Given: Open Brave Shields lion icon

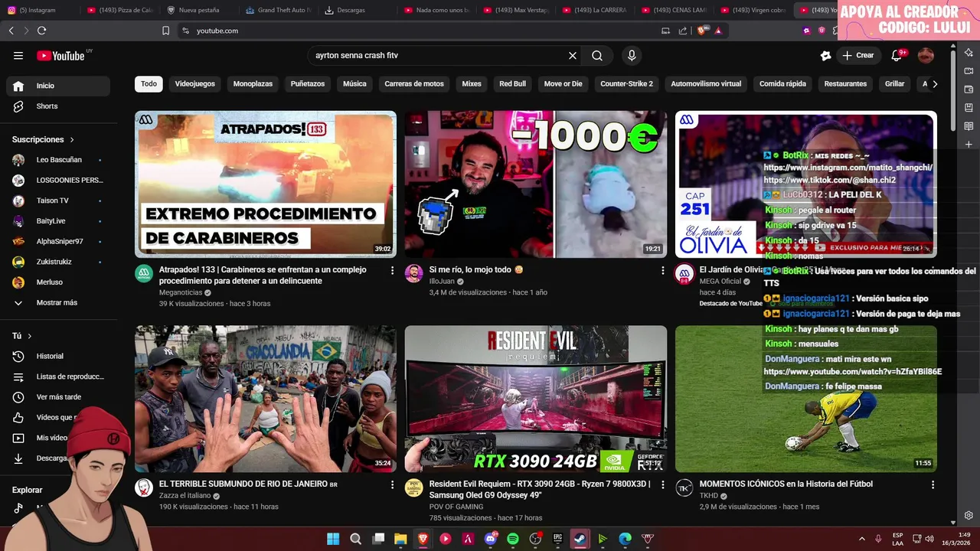Looking at the screenshot, I should pyautogui.click(x=701, y=31).
